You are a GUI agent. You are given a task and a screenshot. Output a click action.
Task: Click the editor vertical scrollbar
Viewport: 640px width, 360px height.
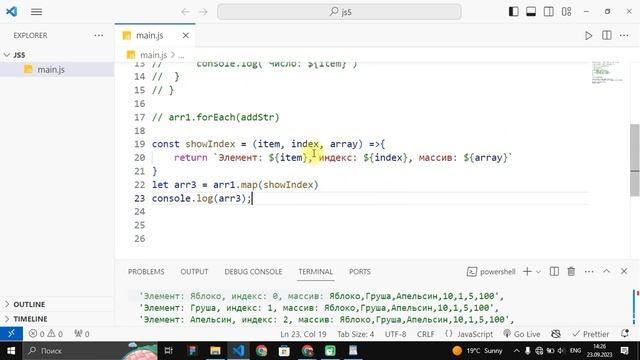coord(635,159)
